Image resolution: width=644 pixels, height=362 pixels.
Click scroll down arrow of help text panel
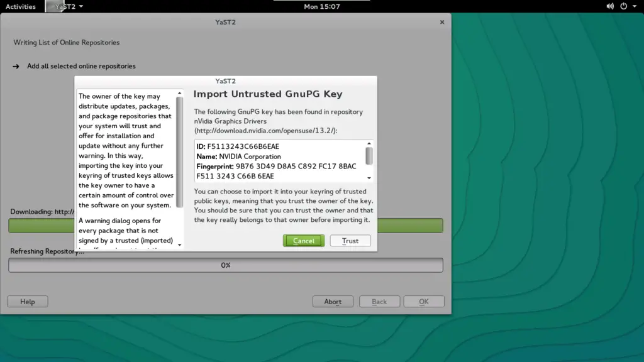pos(179,245)
